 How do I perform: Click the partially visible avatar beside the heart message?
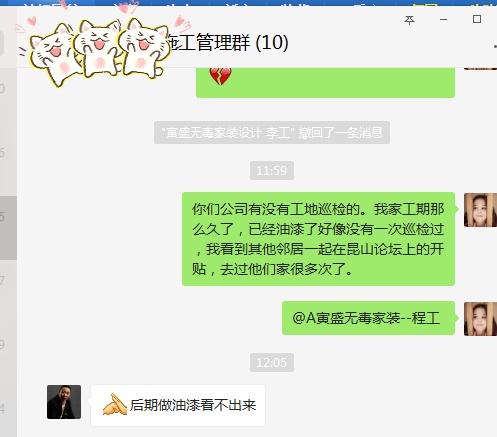pyautogui.click(x=480, y=68)
